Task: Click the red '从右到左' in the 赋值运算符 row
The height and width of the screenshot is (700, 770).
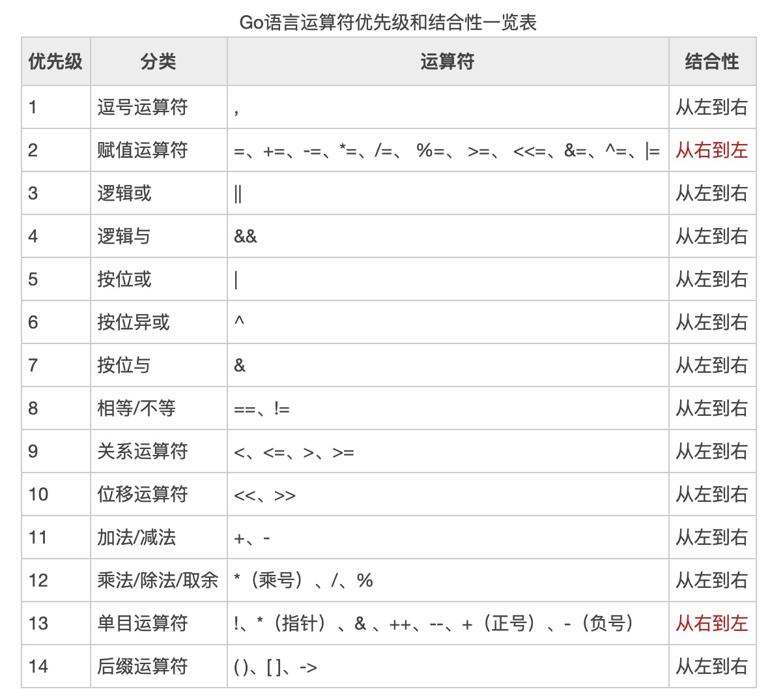Action: tap(712, 151)
